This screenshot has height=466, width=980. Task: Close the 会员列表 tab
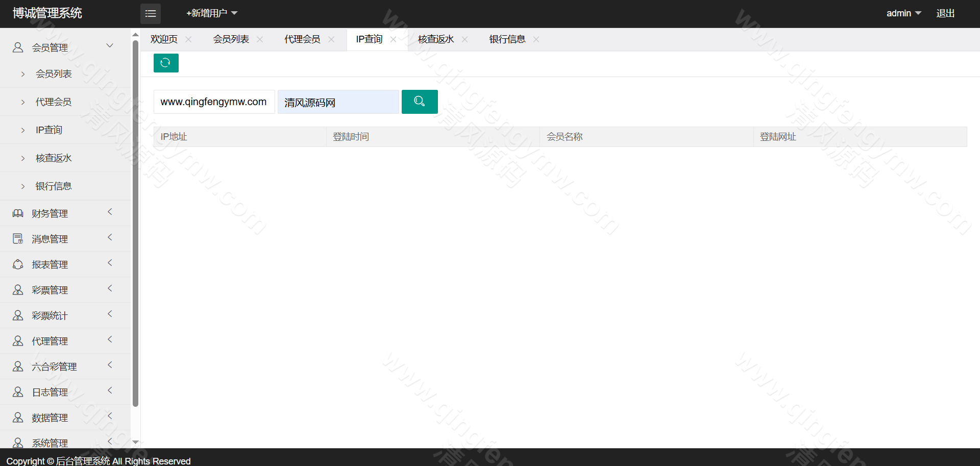click(x=260, y=39)
